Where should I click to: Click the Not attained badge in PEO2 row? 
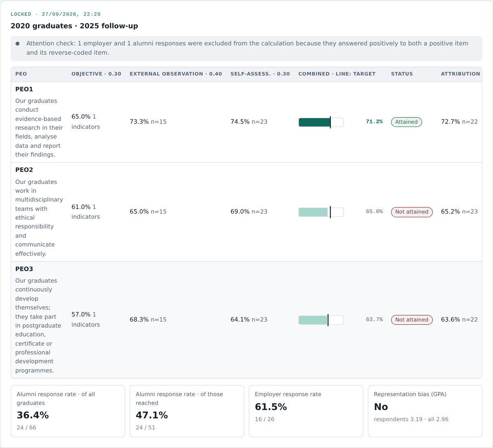(x=412, y=212)
